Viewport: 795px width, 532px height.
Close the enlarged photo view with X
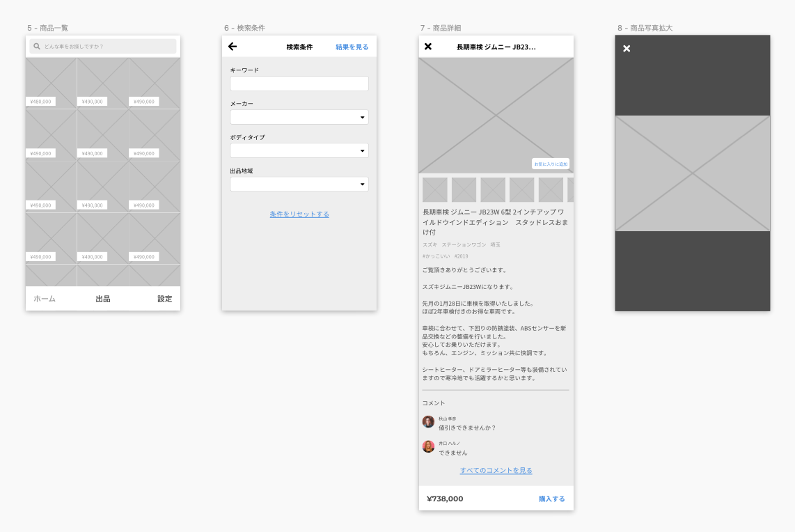[x=627, y=48]
